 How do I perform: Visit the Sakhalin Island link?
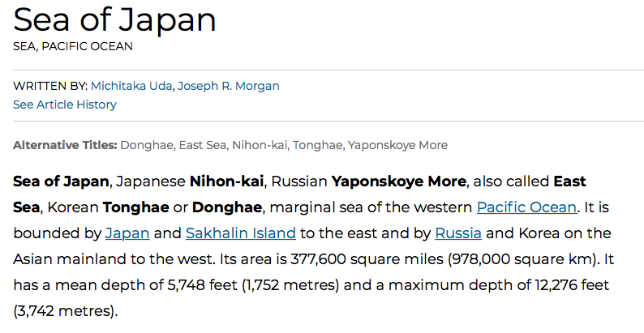click(x=241, y=233)
